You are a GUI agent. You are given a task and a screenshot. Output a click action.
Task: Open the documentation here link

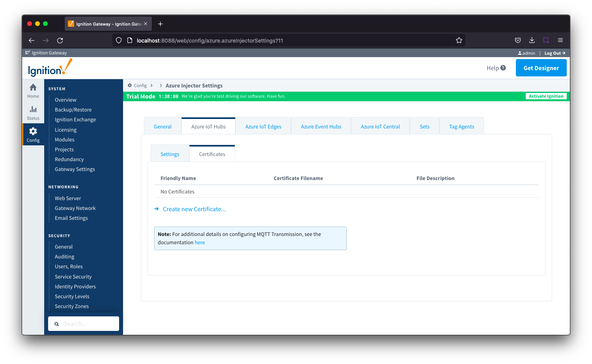tap(200, 243)
